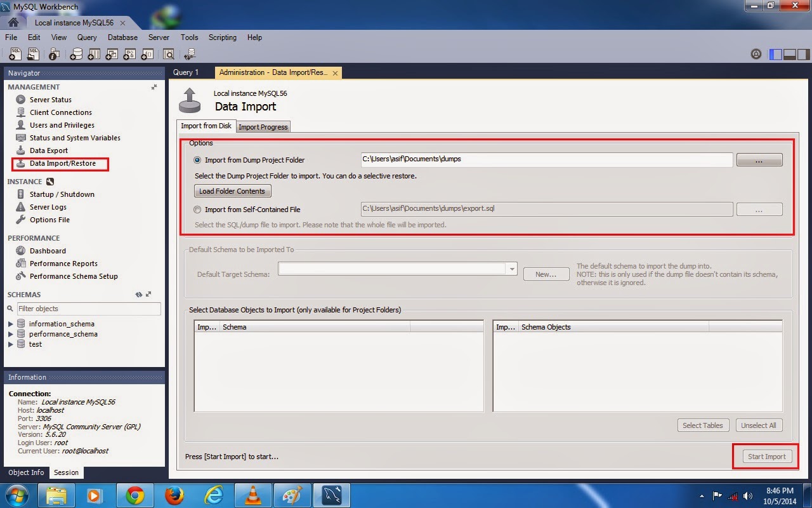Open an SQL script file toolbar icon
The image size is (812, 508).
coord(34,55)
